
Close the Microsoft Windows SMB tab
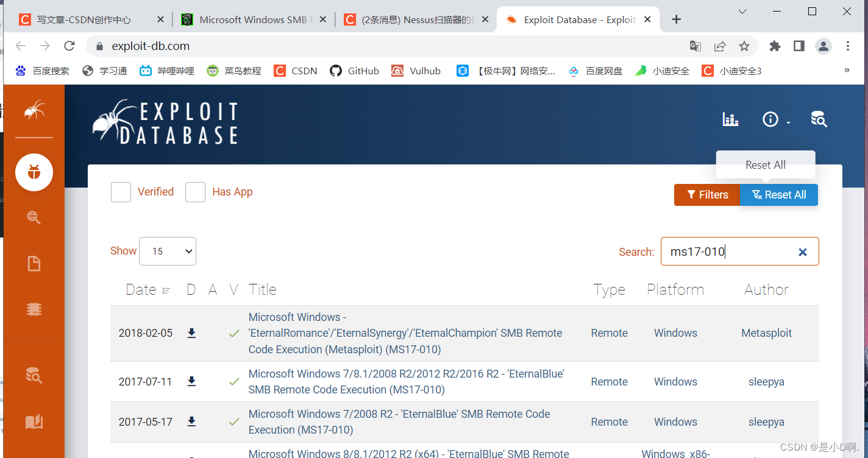(323, 19)
